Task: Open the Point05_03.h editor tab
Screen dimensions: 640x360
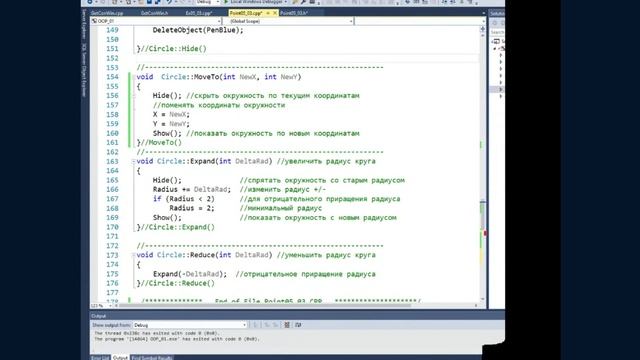Action: [293, 13]
